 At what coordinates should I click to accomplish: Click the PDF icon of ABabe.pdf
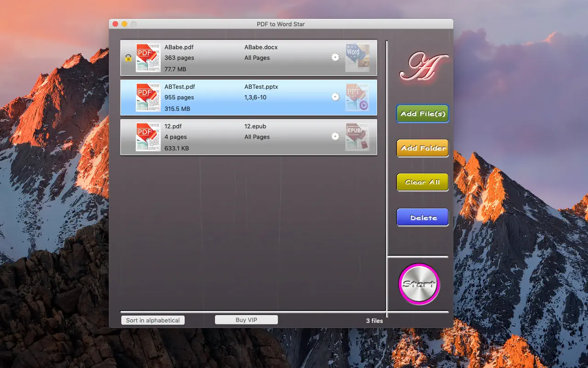pos(148,58)
